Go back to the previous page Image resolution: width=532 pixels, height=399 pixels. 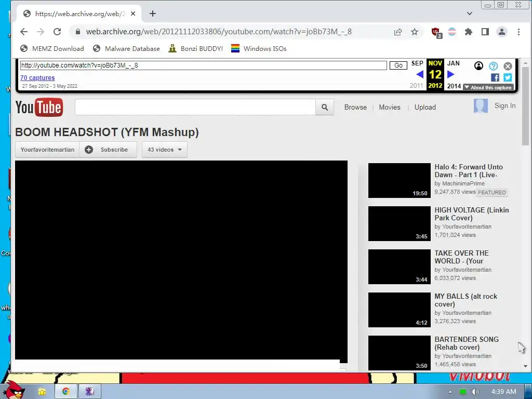click(24, 32)
